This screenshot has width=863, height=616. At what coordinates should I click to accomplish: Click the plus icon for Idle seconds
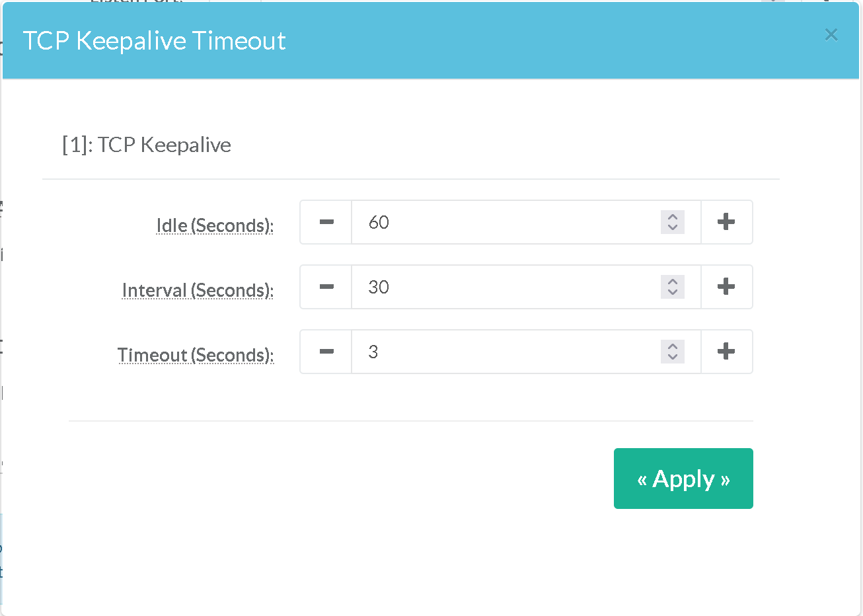click(x=726, y=222)
